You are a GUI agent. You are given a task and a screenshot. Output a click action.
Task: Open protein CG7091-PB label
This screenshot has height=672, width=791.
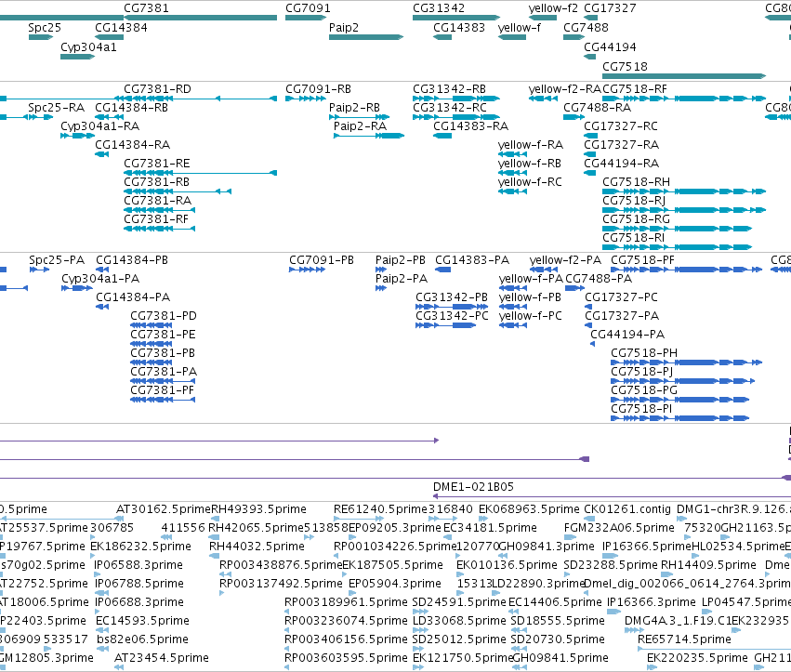[322, 260]
